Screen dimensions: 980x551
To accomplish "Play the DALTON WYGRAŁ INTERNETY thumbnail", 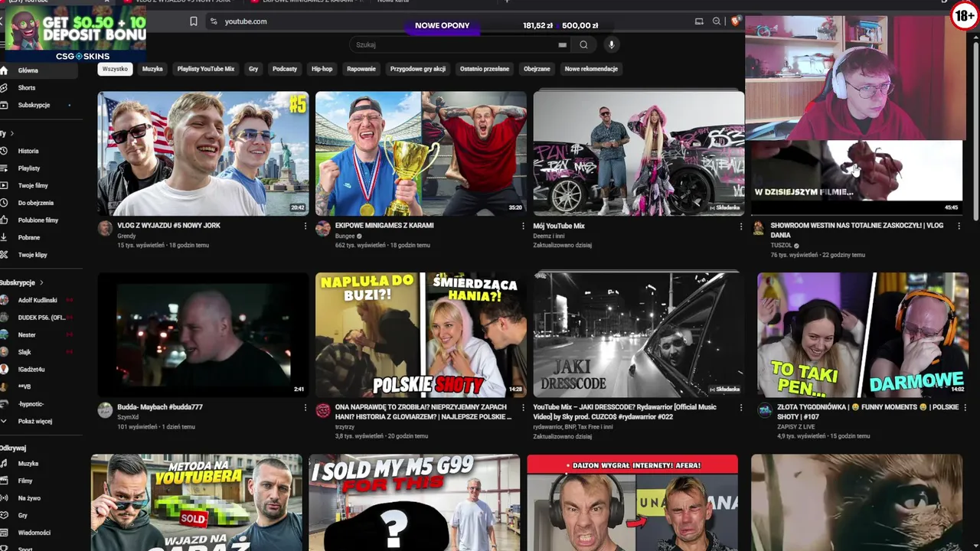I will pos(632,503).
